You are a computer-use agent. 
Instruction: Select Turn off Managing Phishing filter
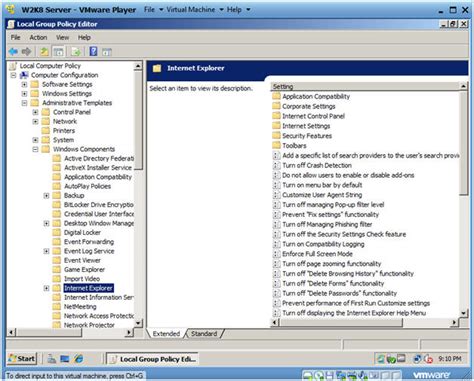(327, 224)
